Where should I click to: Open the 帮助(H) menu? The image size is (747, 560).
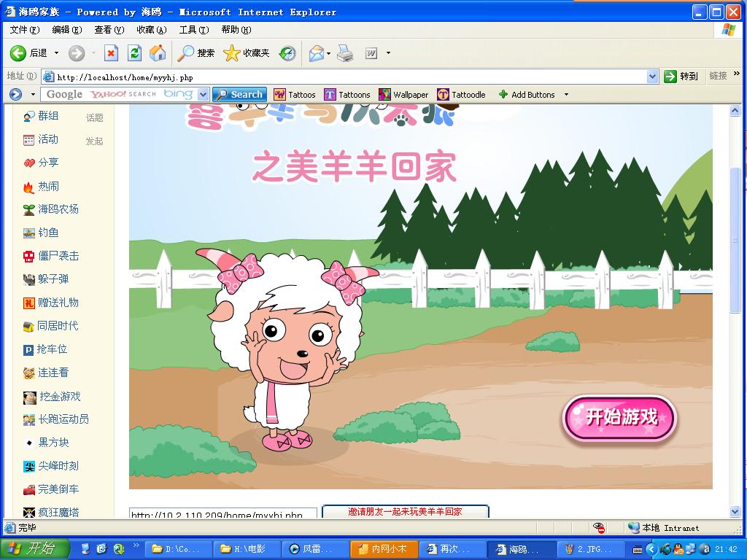[x=236, y=30]
